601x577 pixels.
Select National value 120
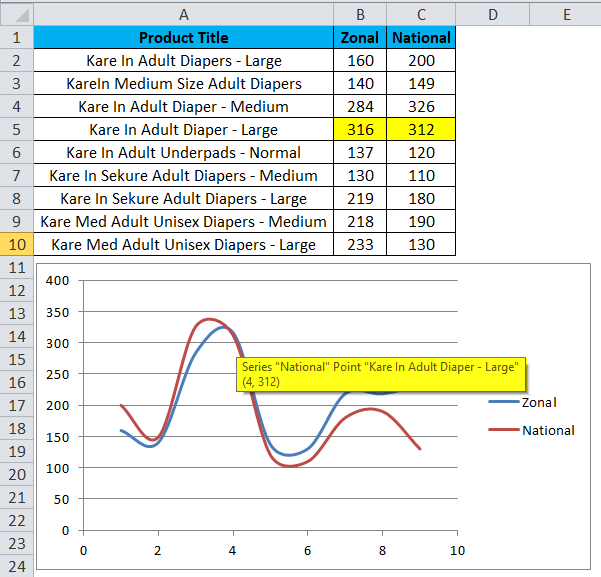(421, 153)
